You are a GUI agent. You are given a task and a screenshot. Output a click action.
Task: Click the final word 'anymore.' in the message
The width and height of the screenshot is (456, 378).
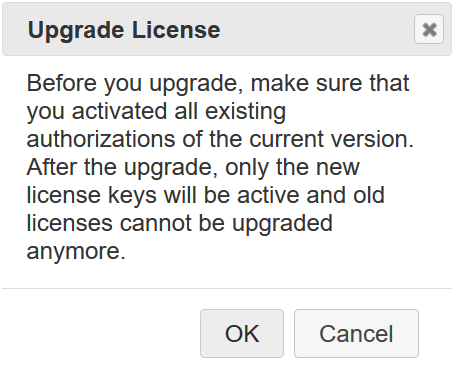(76, 252)
